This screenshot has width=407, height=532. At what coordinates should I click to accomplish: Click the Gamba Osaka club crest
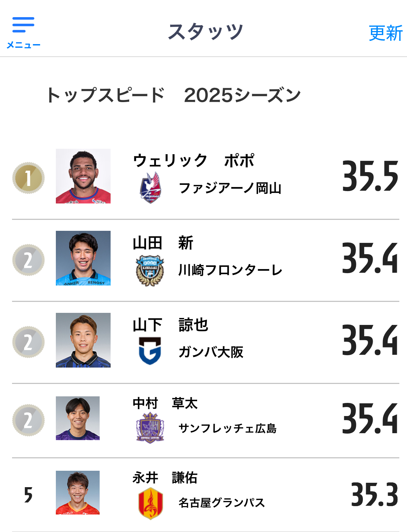pos(150,351)
